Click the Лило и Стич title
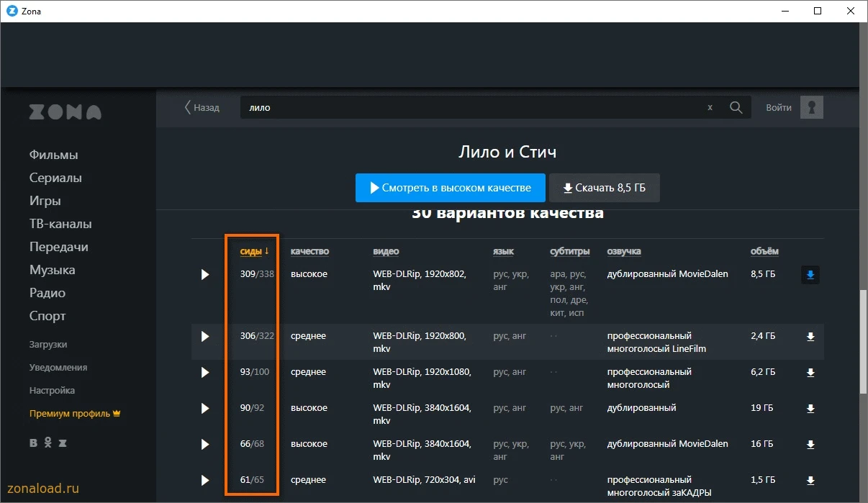This screenshot has width=868, height=503. tap(507, 152)
